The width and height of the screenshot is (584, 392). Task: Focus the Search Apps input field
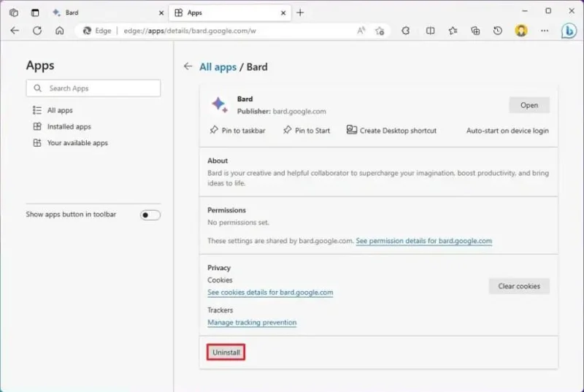point(93,88)
